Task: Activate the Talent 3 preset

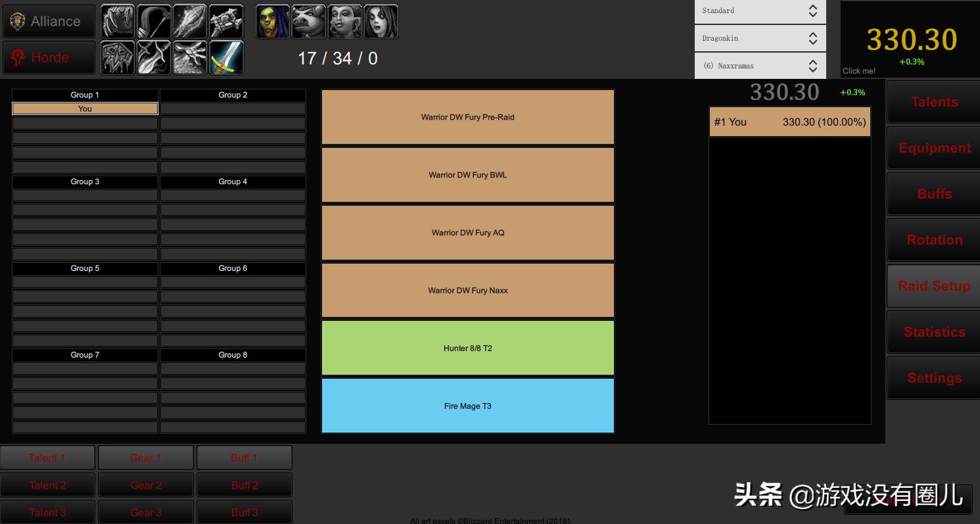Action: pos(47,512)
